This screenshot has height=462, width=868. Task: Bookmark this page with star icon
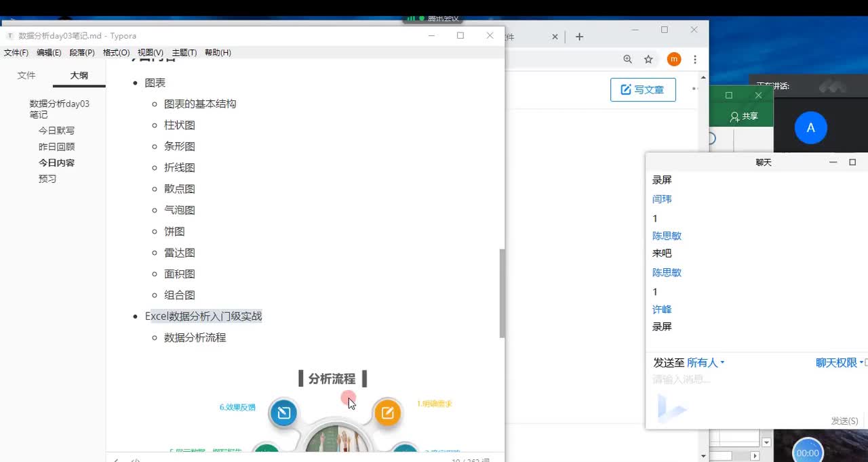[648, 60]
